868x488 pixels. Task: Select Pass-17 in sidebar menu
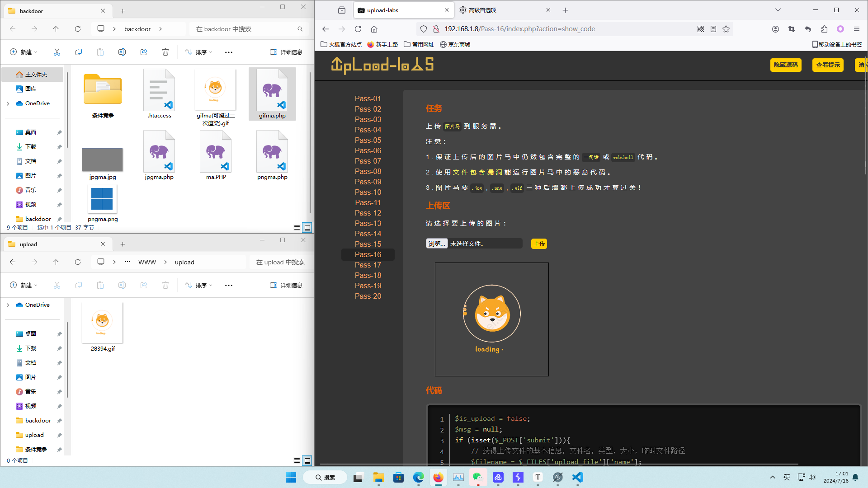click(368, 265)
